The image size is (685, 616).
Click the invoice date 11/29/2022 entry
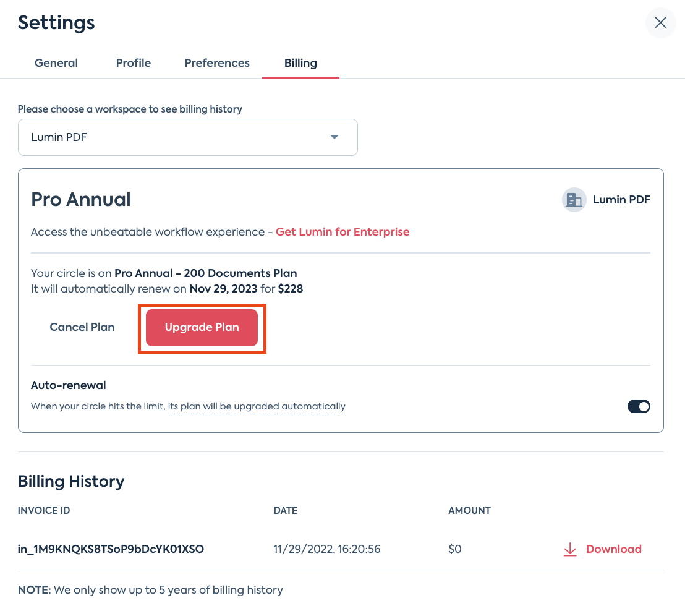(327, 549)
